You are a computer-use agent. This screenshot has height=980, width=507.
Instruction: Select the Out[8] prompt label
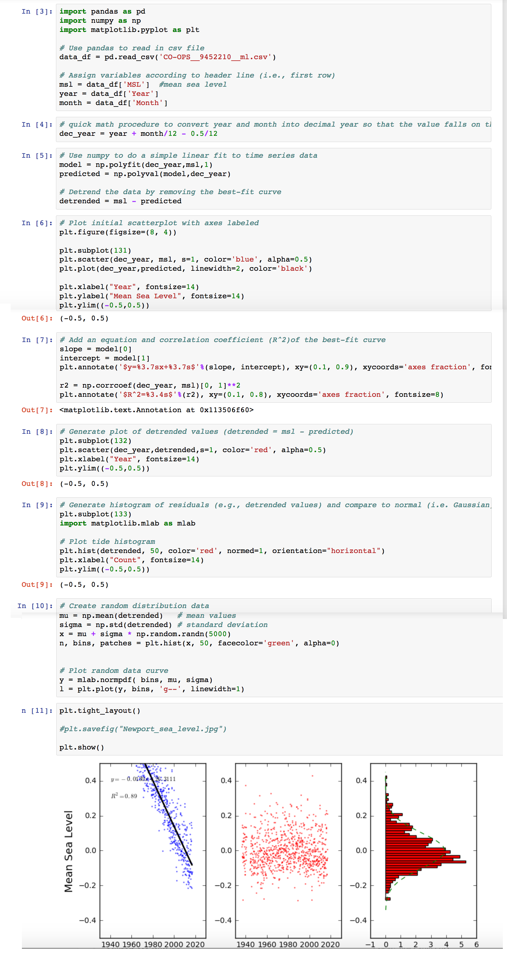[x=37, y=483]
